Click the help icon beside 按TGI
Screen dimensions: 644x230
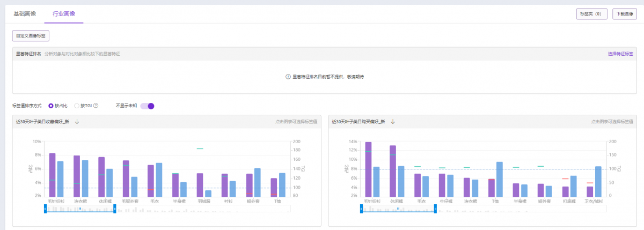[x=96, y=106]
